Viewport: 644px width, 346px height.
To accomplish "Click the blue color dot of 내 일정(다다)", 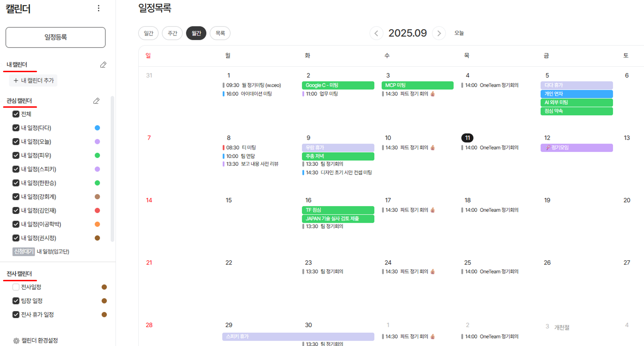I will tap(97, 128).
